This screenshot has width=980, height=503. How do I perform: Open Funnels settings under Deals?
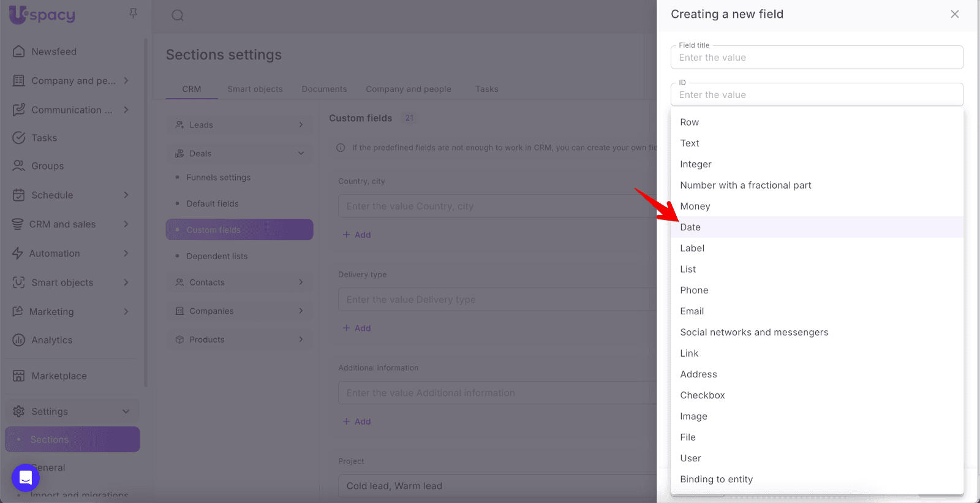219,178
